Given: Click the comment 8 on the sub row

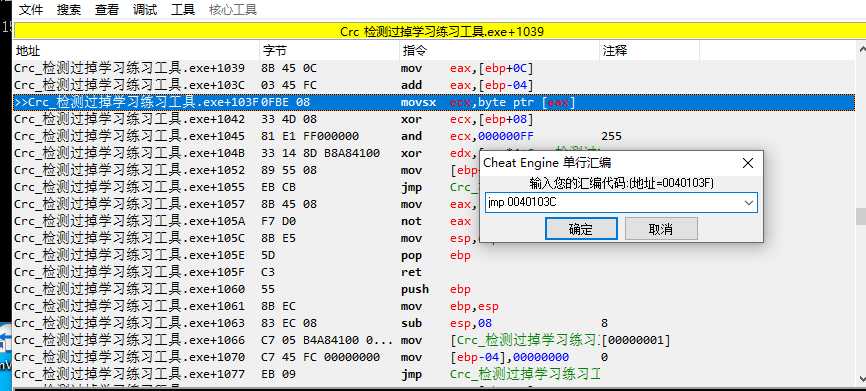Looking at the screenshot, I should [x=605, y=323].
